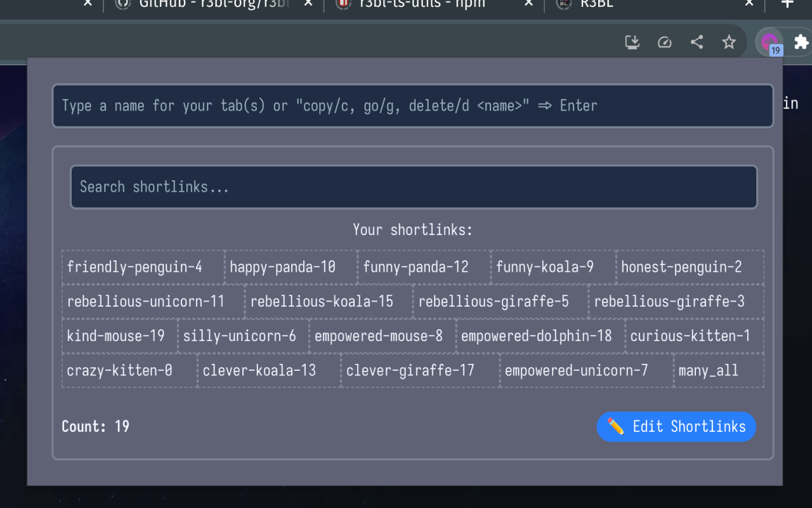
Task: Click the install app icon in address bar
Action: pyautogui.click(x=632, y=42)
